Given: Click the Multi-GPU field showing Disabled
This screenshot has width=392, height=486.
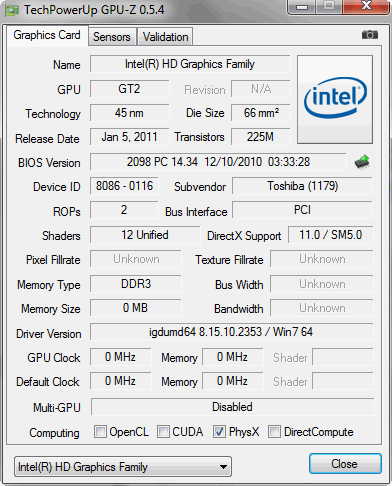Looking at the screenshot, I should pos(232,407).
